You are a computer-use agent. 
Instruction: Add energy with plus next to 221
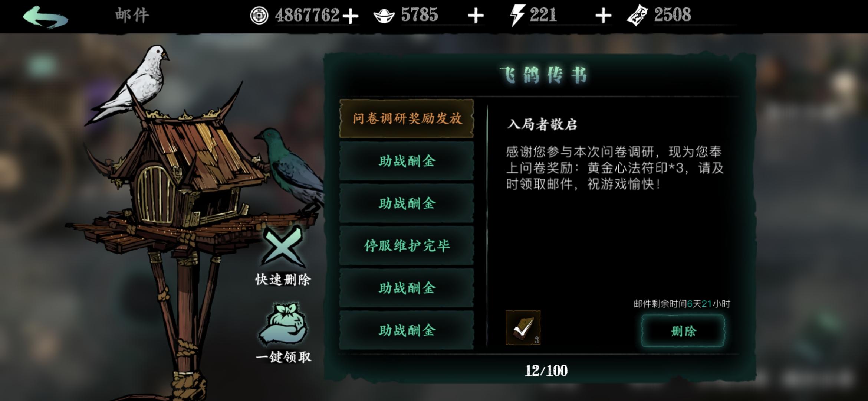(x=603, y=16)
